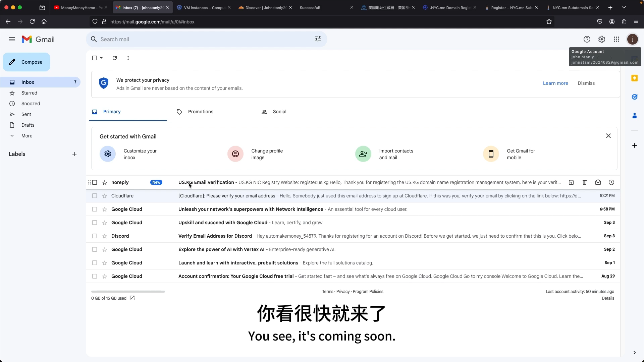The image size is (644, 362).
Task: Open account activity Details link
Action: coord(608,298)
